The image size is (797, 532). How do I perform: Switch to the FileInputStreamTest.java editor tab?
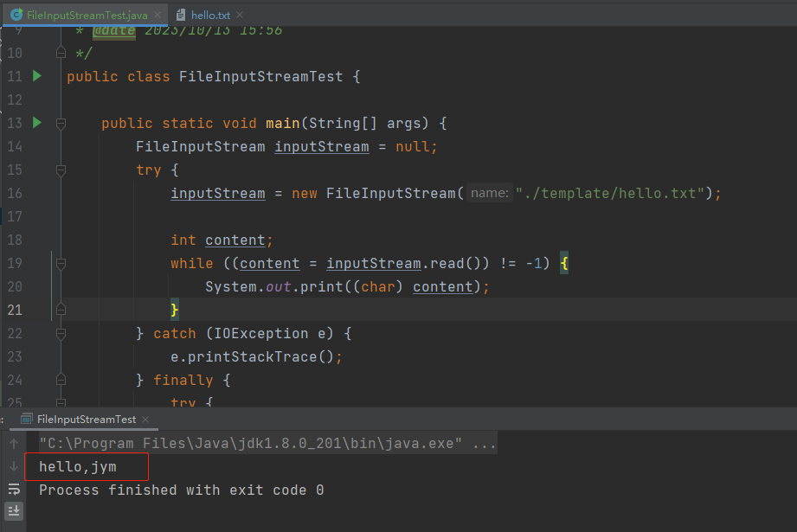(87, 16)
